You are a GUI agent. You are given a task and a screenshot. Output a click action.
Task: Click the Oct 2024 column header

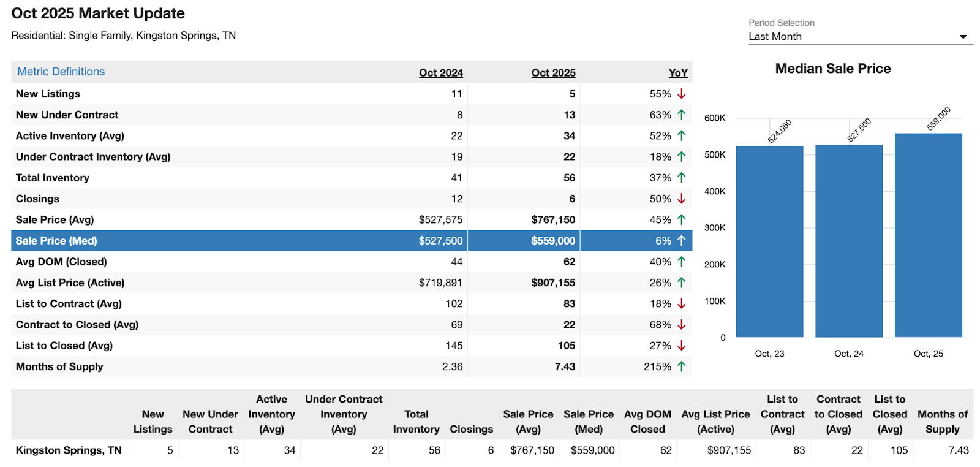(x=440, y=73)
